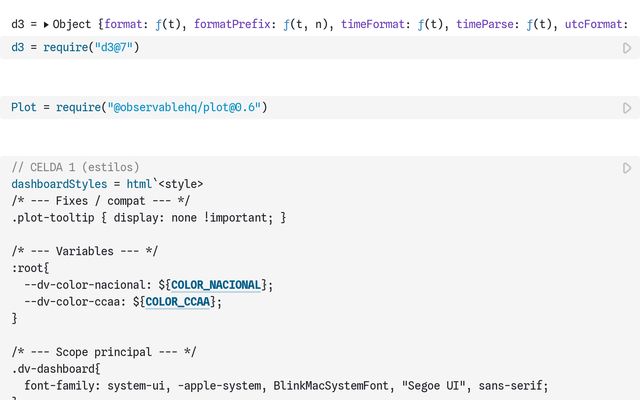Open the COLOR_CCAA reference
Screen dimensions: 640x400
coord(177,301)
